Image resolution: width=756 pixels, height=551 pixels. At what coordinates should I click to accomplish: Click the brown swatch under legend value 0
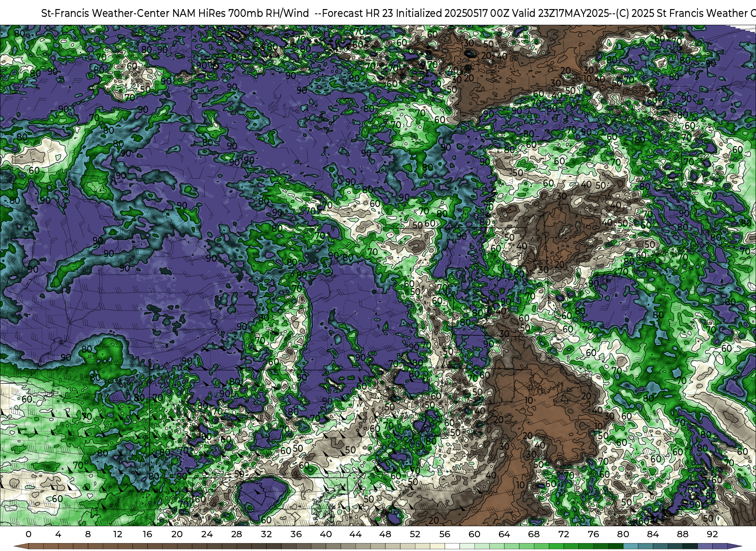(36, 546)
